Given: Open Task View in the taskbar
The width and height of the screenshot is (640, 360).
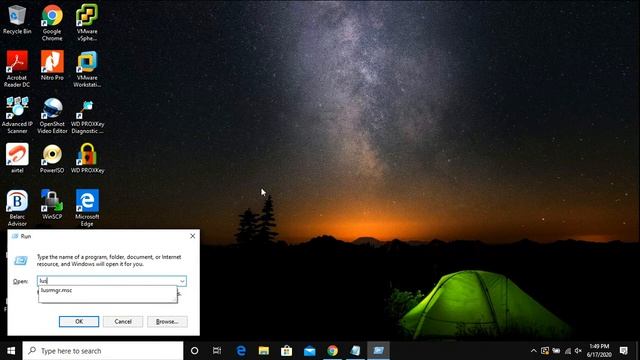Looking at the screenshot, I should click(x=217, y=351).
